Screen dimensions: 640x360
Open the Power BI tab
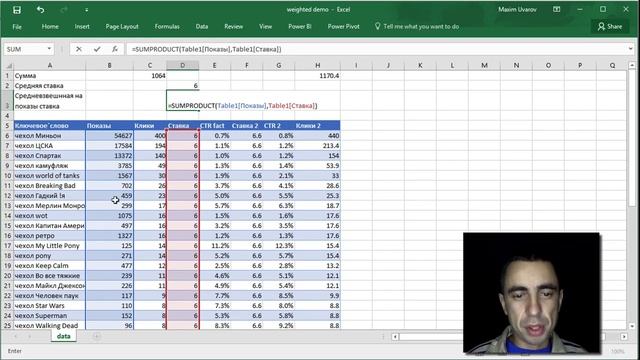pos(300,27)
